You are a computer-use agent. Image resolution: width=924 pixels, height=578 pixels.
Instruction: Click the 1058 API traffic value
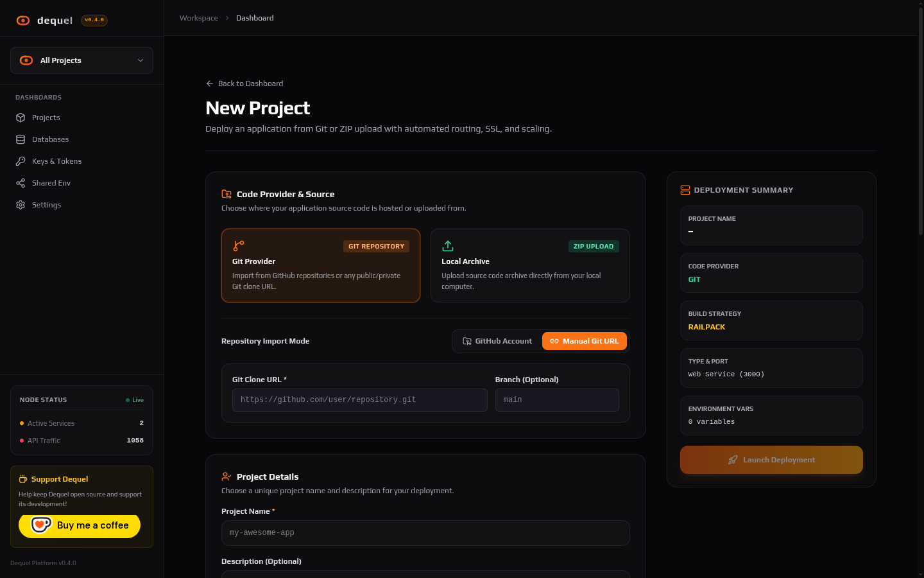click(135, 441)
